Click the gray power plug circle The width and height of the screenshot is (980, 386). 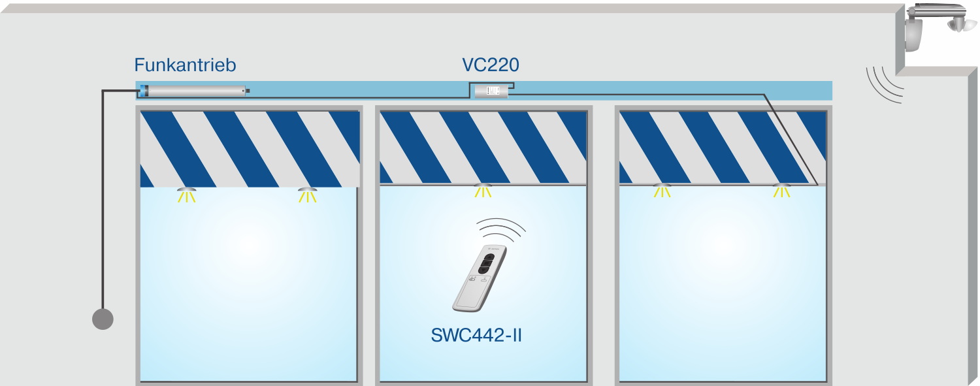click(103, 319)
